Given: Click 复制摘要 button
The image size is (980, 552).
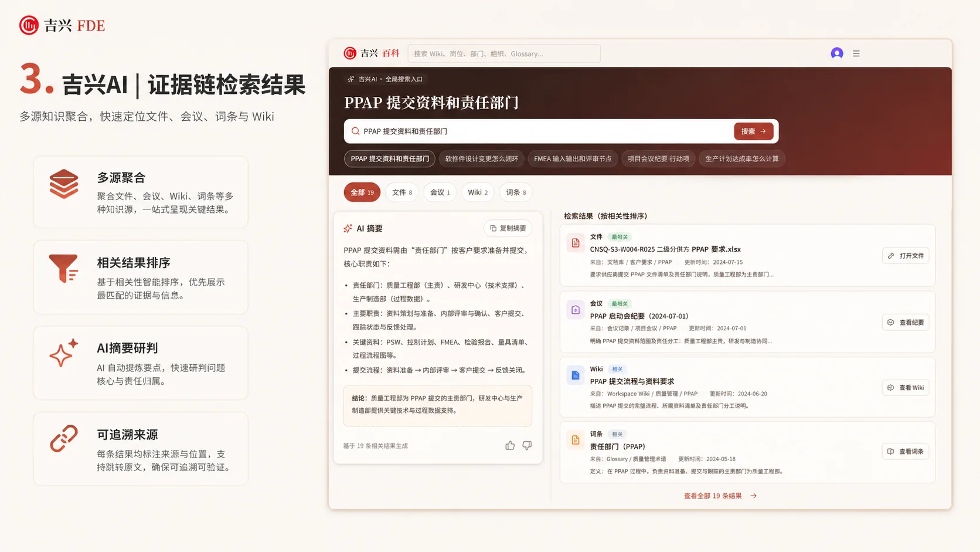Looking at the screenshot, I should coord(508,228).
